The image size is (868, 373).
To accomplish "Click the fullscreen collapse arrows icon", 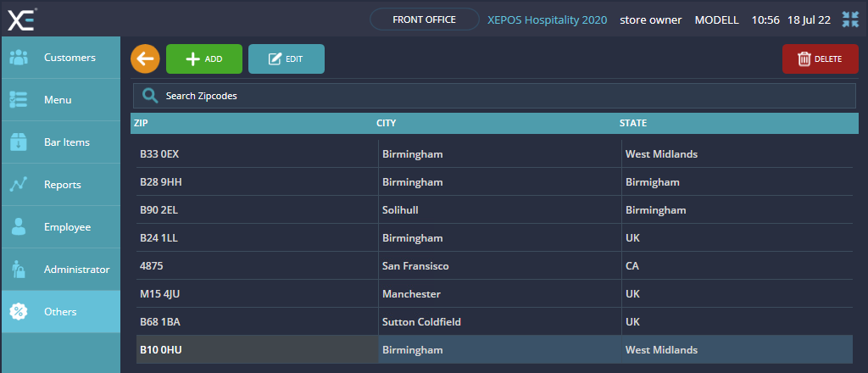I will point(850,19).
